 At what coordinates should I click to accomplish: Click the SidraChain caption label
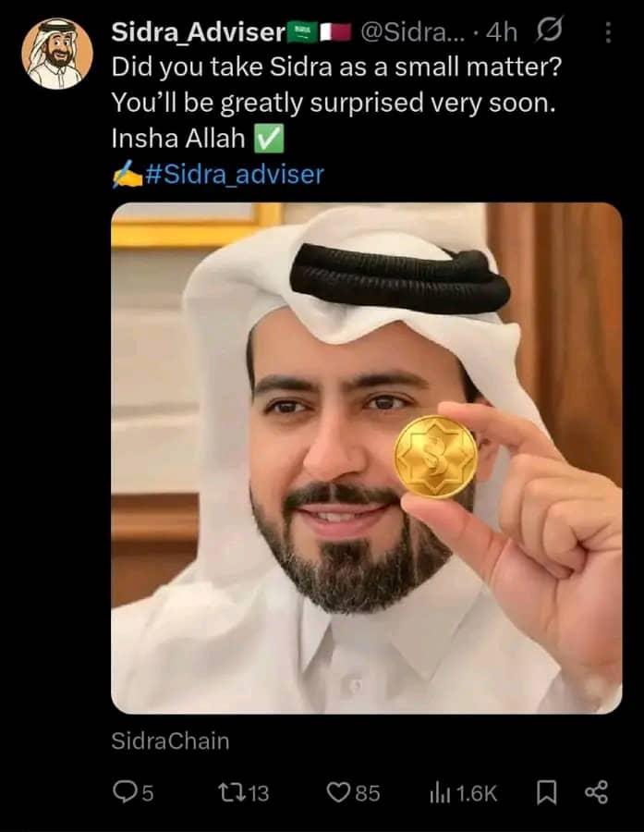[170, 741]
